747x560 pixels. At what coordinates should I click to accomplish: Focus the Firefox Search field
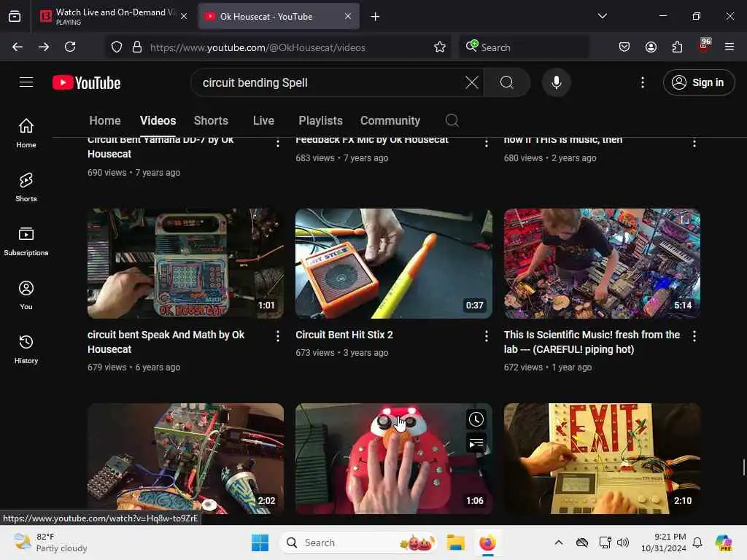coord(524,47)
